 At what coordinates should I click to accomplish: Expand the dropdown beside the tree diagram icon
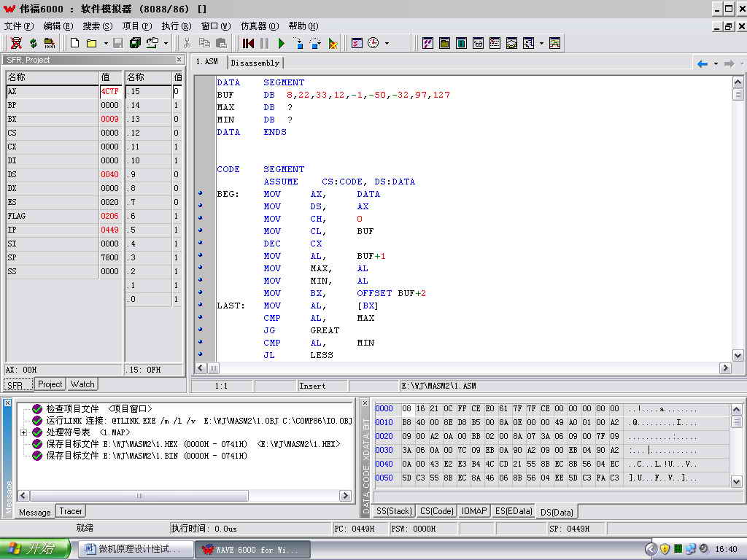(x=541, y=43)
